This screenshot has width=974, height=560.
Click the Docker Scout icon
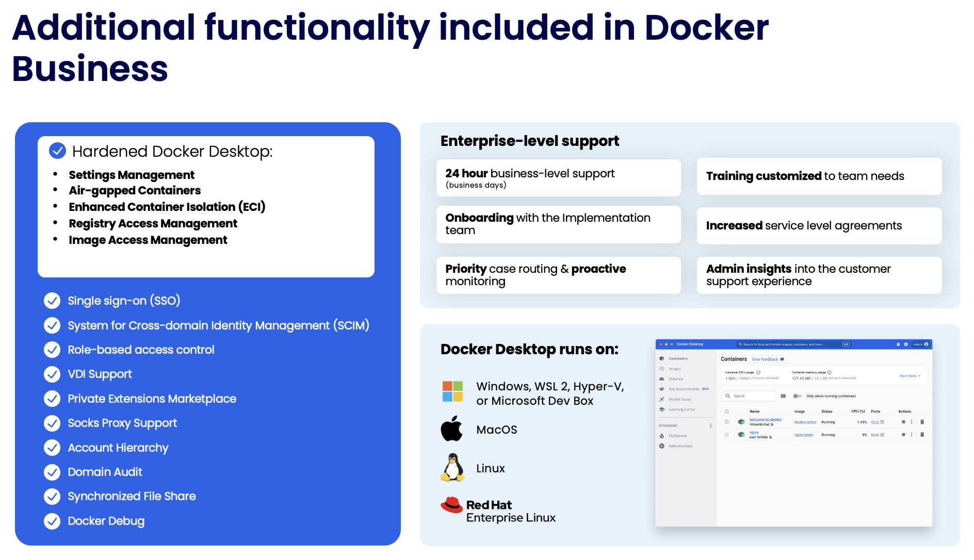(x=661, y=399)
